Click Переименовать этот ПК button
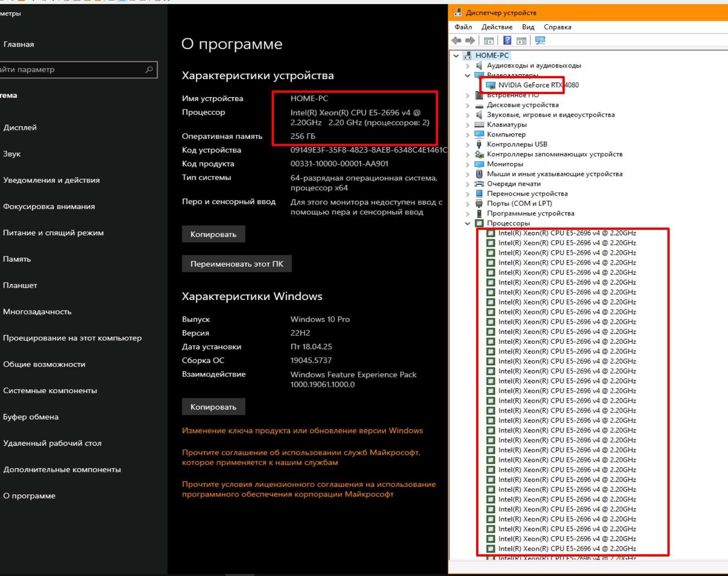This screenshot has width=728, height=576. (x=237, y=264)
